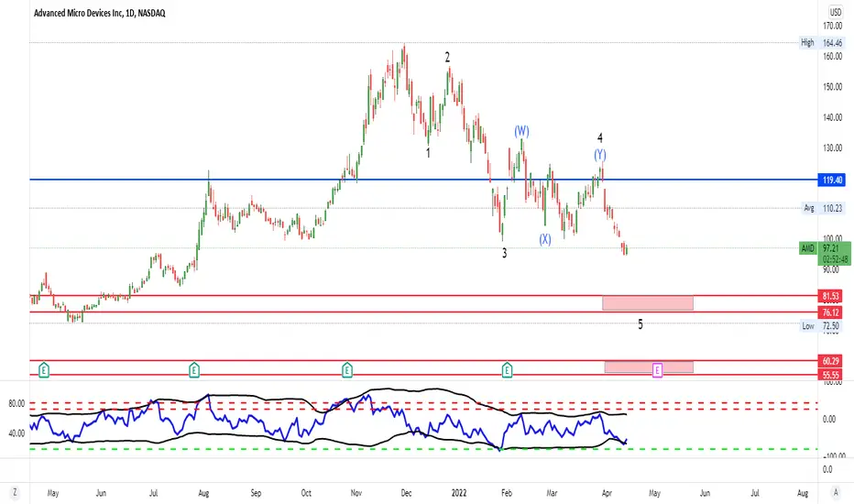Open the USD currency selector
The width and height of the screenshot is (854, 504).
[836, 12]
